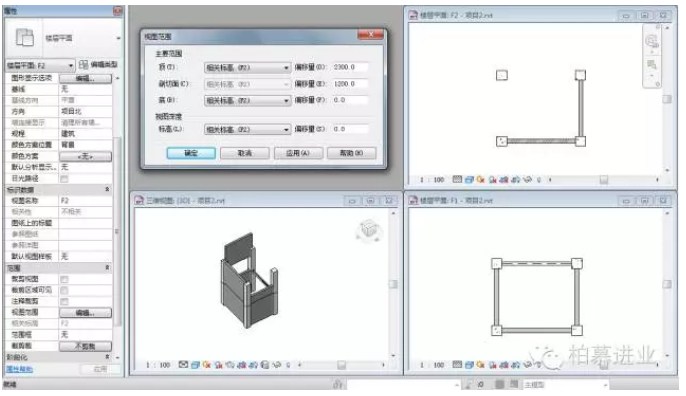This screenshot has height=396, width=686.
Task: Click 确定 button in view range dialog
Action: point(191,153)
